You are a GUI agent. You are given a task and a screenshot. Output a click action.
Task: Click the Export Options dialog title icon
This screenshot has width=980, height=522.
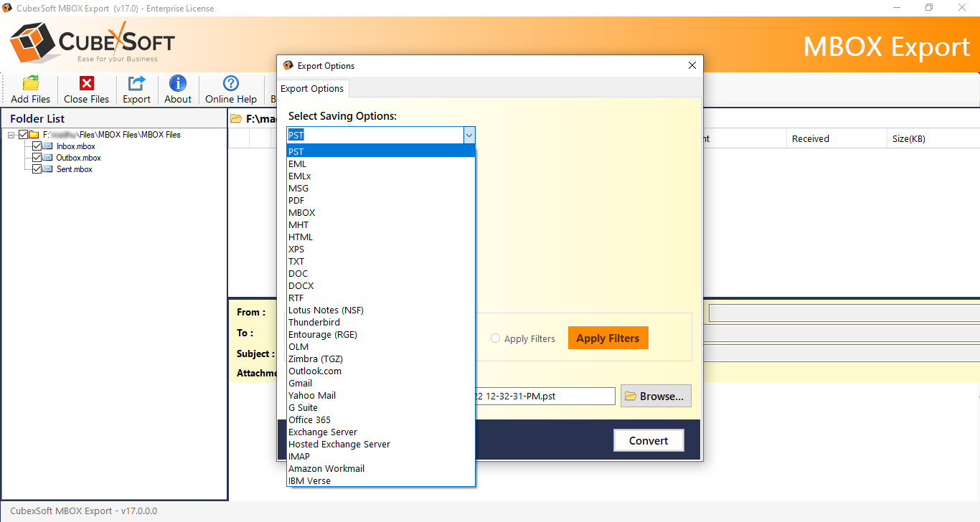click(x=287, y=65)
